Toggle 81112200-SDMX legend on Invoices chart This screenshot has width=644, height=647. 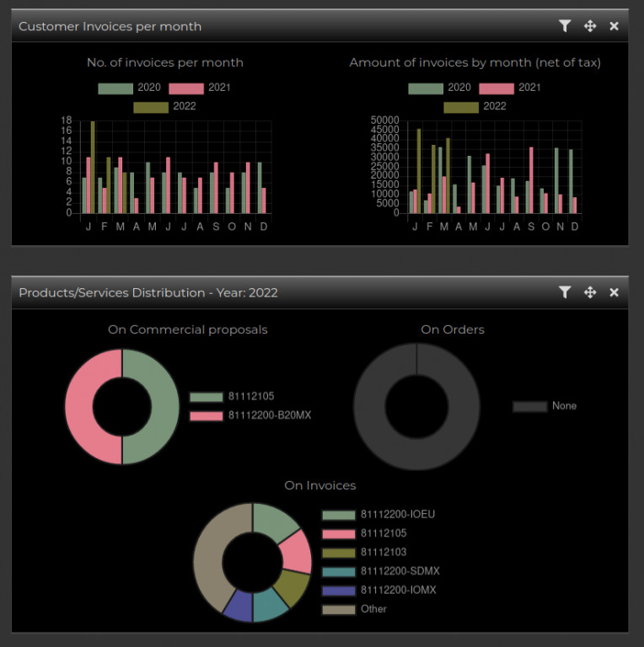(381, 571)
